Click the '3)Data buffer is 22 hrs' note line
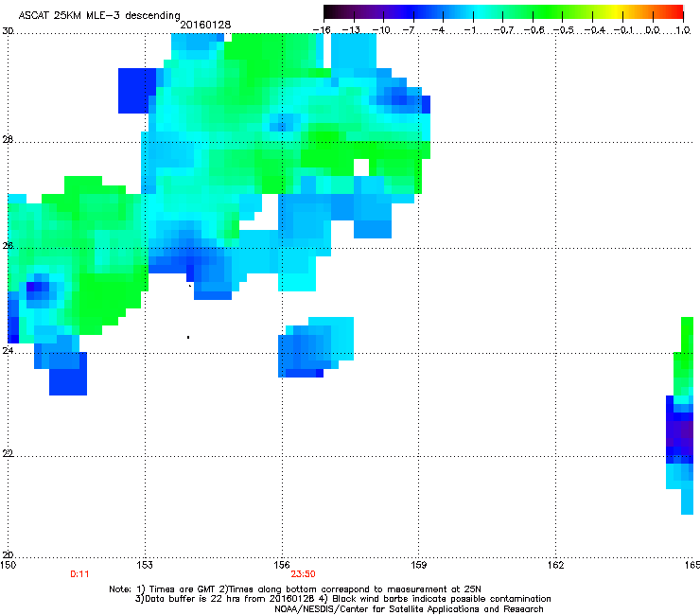 [342, 599]
